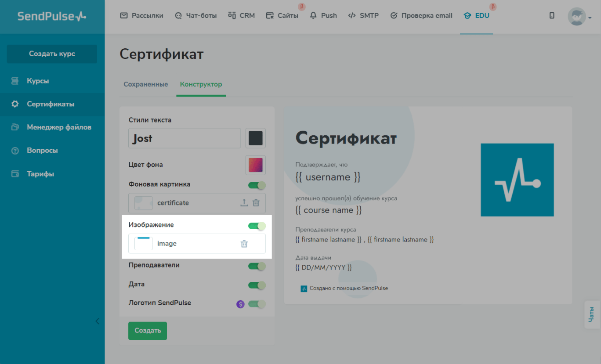The image size is (601, 364).
Task: Collapse the sidebar with the left chevron
Action: pyautogui.click(x=97, y=321)
